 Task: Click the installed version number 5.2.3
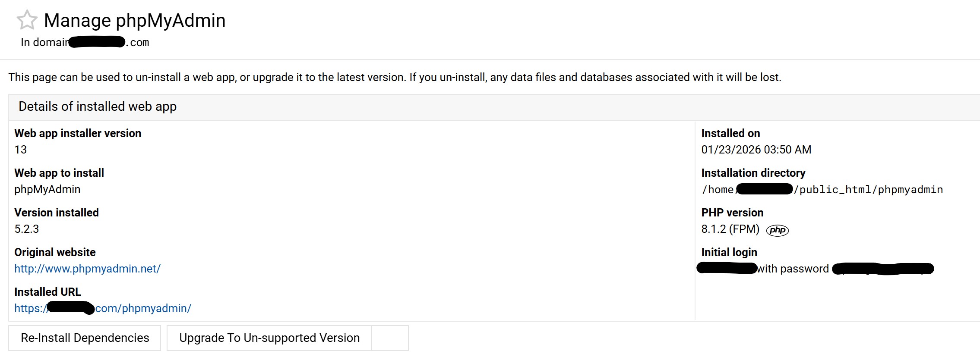(27, 229)
